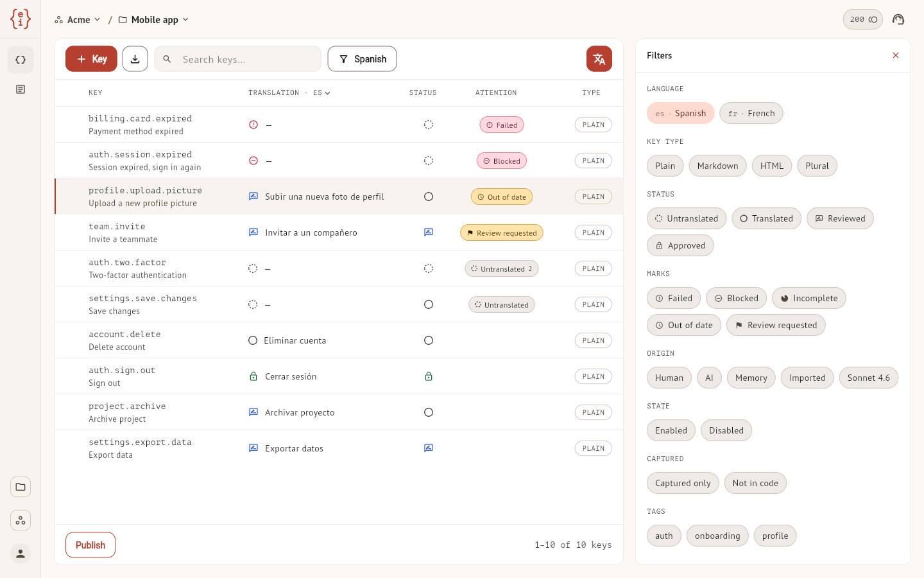924x578 pixels.
Task: Click the red translate icon button
Action: 599,59
